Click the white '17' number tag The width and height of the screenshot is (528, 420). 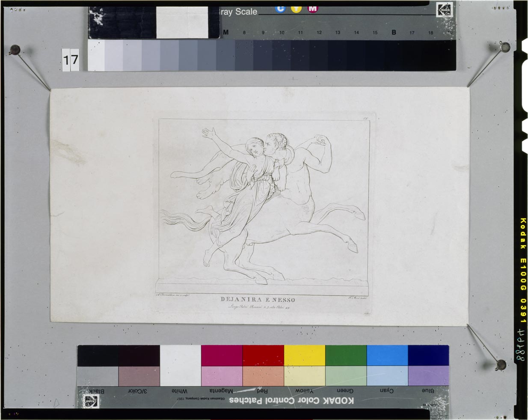71,60
